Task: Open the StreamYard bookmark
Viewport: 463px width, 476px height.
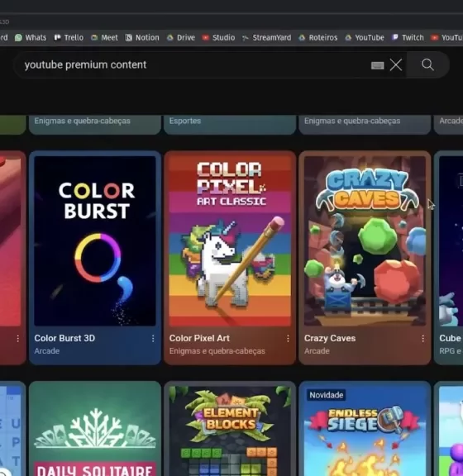Action: [x=267, y=38]
